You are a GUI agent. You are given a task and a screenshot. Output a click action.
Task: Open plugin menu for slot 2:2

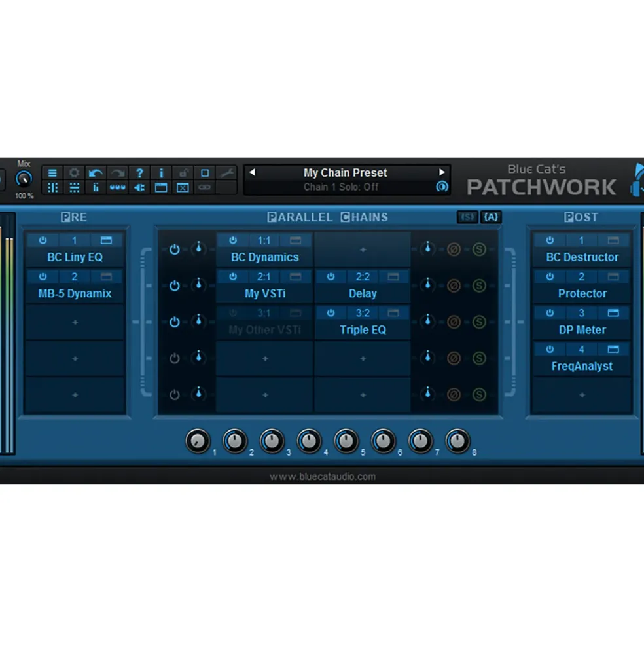pyautogui.click(x=363, y=276)
